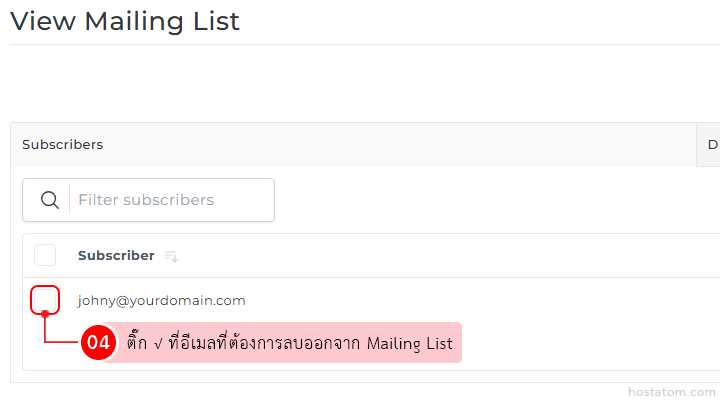Screen dimensions: 720x400
Task: Switch to the cut-off D tab
Action: (x=711, y=145)
